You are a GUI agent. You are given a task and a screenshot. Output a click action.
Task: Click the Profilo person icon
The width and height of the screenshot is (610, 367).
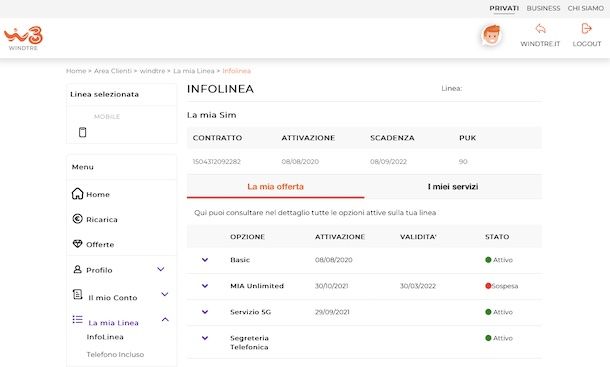point(77,269)
